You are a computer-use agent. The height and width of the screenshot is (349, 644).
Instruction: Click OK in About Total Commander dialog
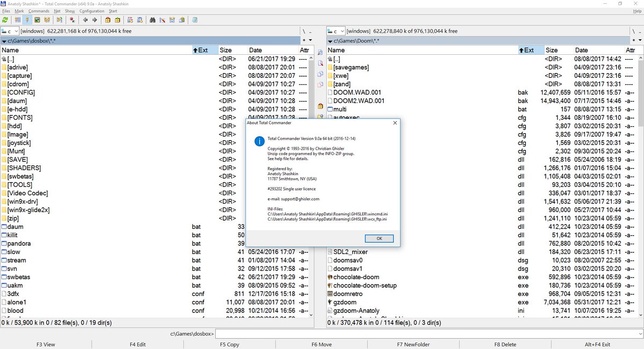coord(379,238)
